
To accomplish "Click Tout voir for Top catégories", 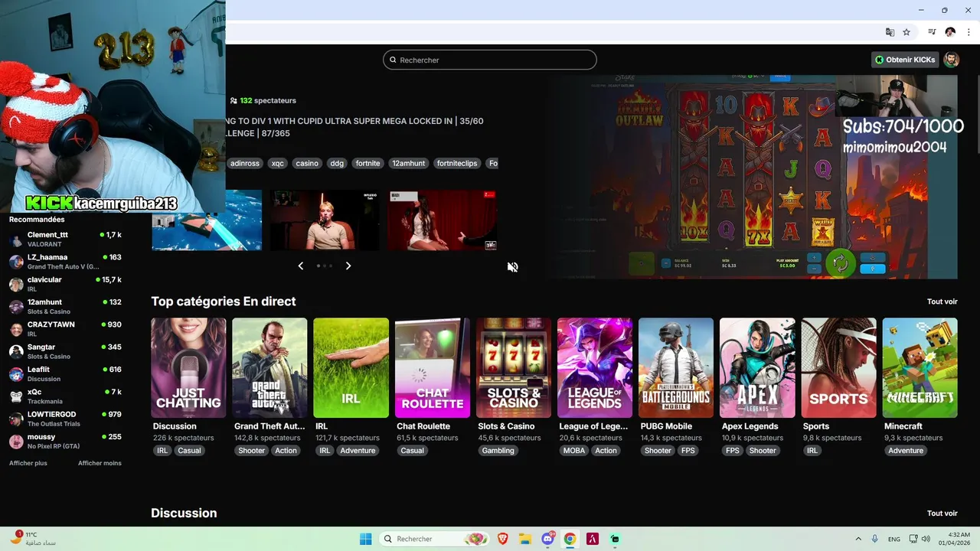I will point(942,302).
